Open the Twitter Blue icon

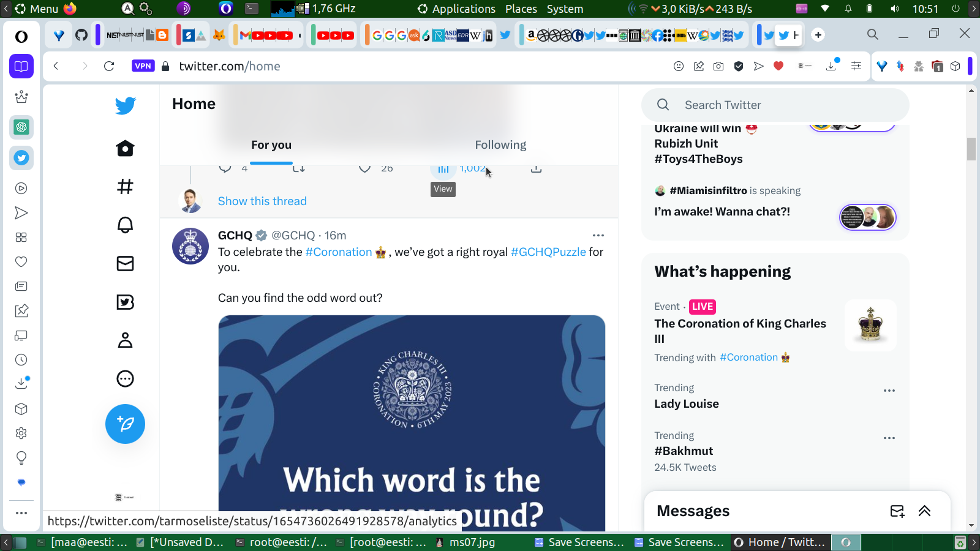[x=125, y=302]
